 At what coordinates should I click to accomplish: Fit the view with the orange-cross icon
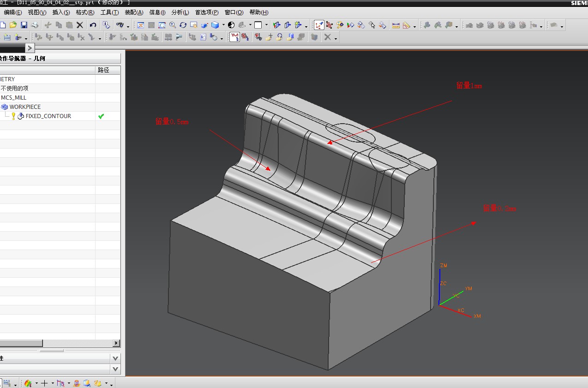click(141, 25)
